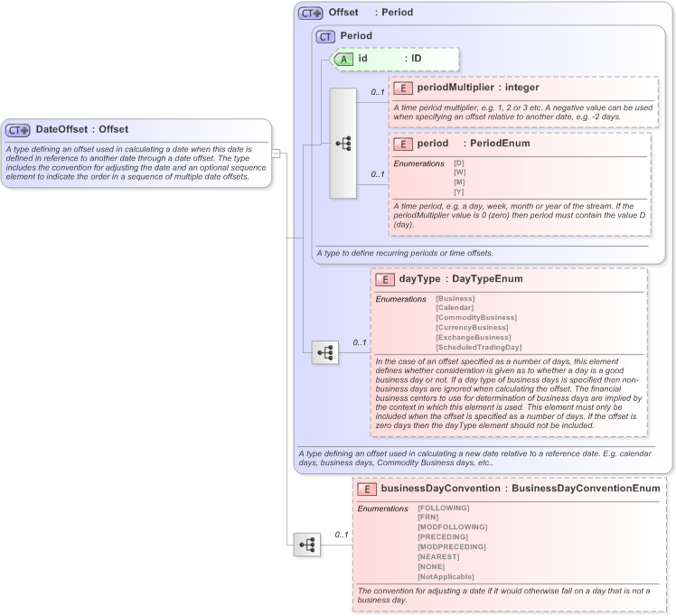Click the E icon of period element
The height and width of the screenshot is (616, 676).
point(403,144)
